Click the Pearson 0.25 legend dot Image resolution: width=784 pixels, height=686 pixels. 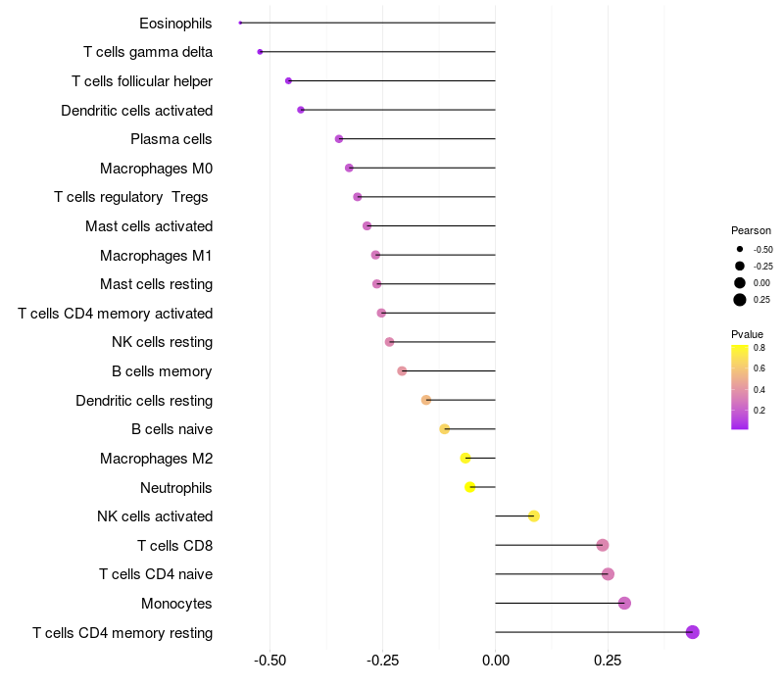tap(740, 300)
